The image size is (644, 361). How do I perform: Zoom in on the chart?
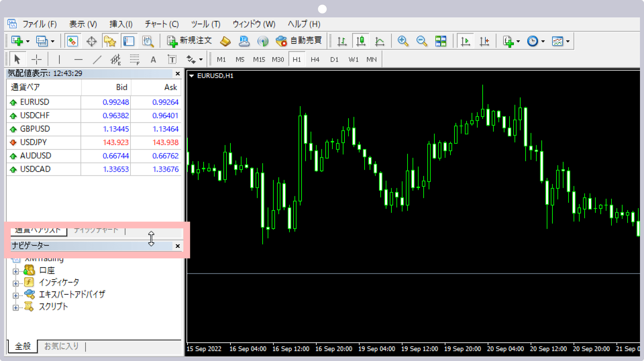pos(402,41)
